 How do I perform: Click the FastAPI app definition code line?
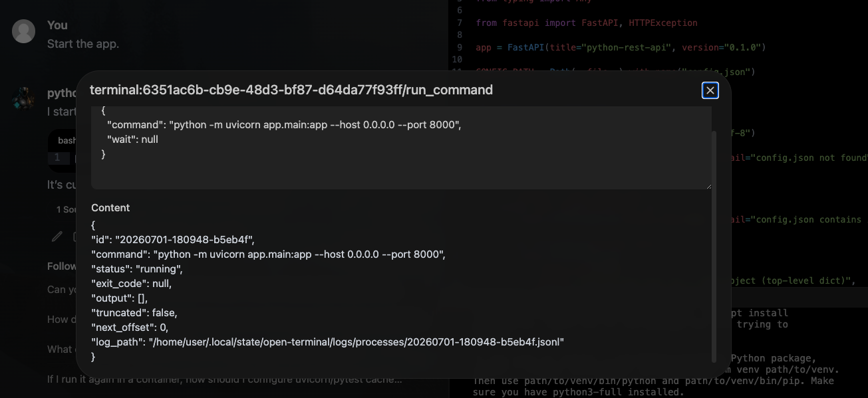pyautogui.click(x=621, y=47)
